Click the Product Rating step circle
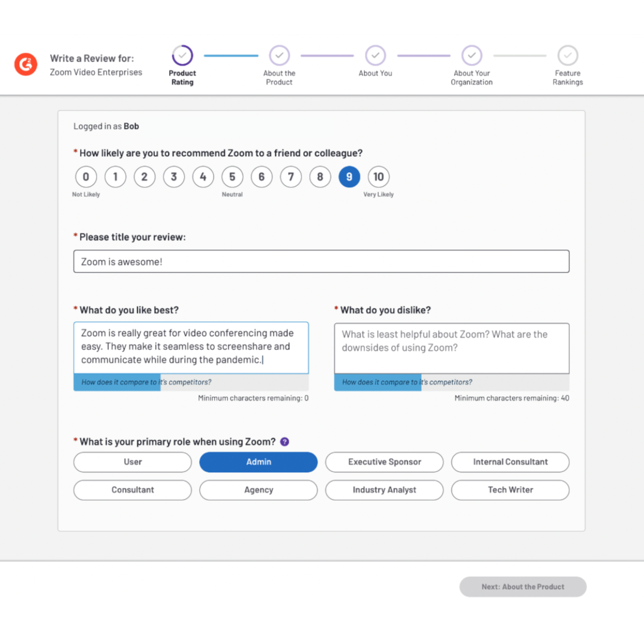 click(182, 55)
